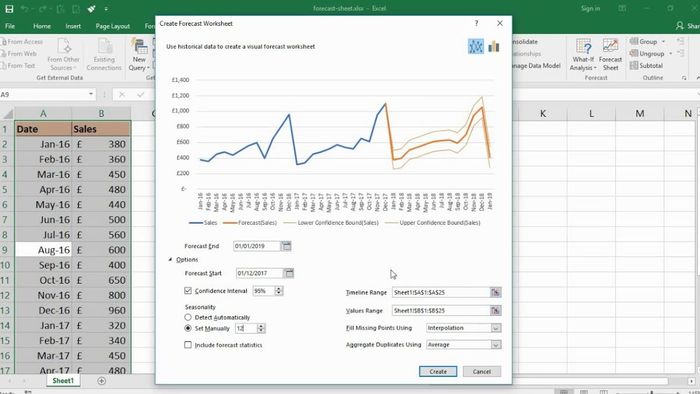Close the Create Forecast Worksheet dialog
This screenshot has height=394, width=700.
(x=500, y=23)
